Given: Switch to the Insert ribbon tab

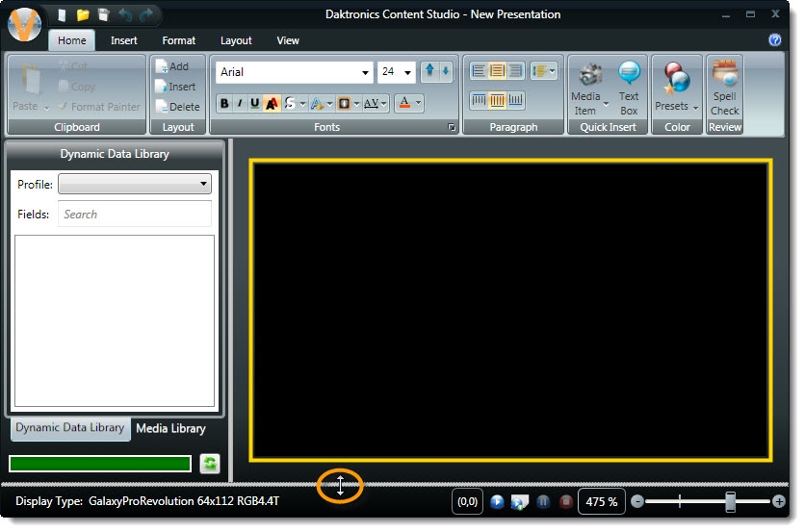Looking at the screenshot, I should pos(124,40).
